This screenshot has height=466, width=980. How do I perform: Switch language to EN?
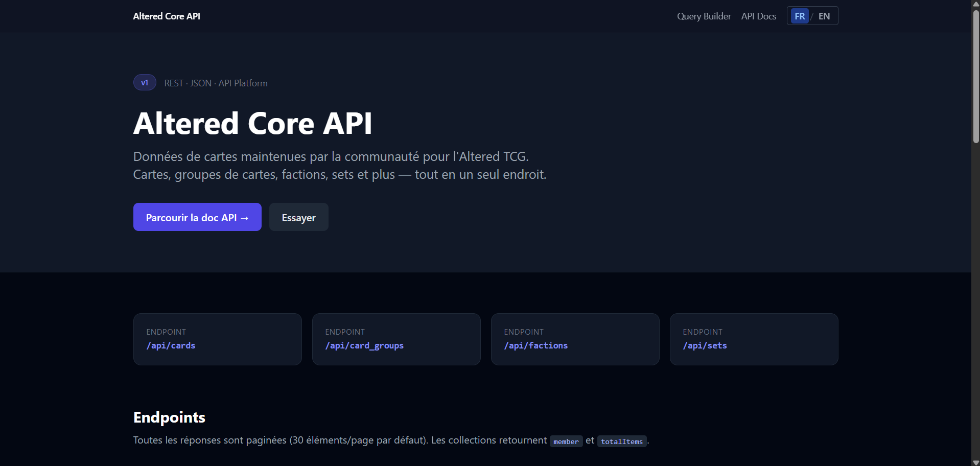pyautogui.click(x=824, y=16)
